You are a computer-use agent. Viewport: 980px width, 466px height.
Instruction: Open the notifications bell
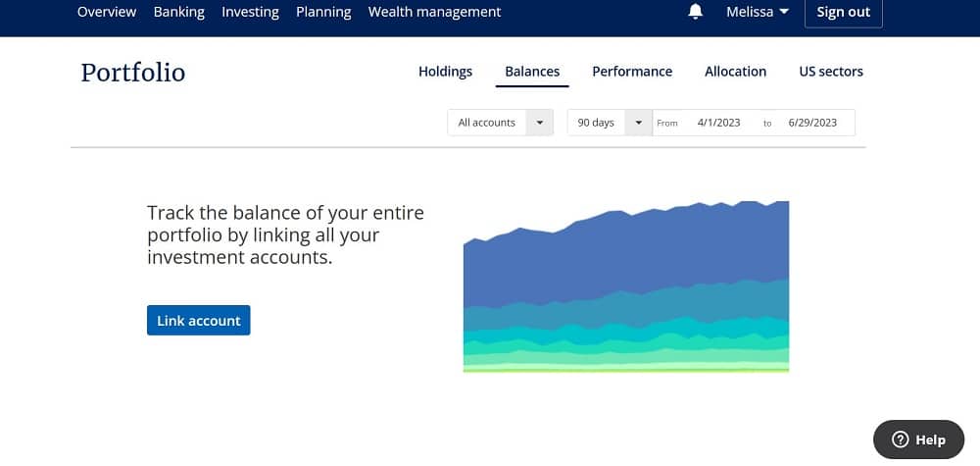tap(695, 12)
